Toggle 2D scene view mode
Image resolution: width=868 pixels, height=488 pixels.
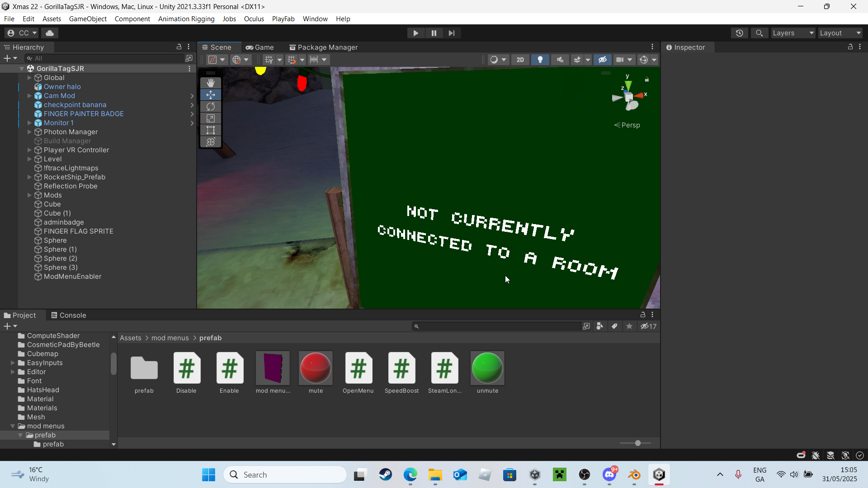520,60
